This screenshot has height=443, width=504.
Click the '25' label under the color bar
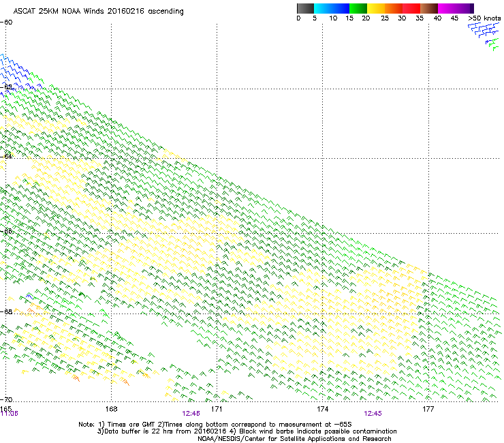point(385,18)
